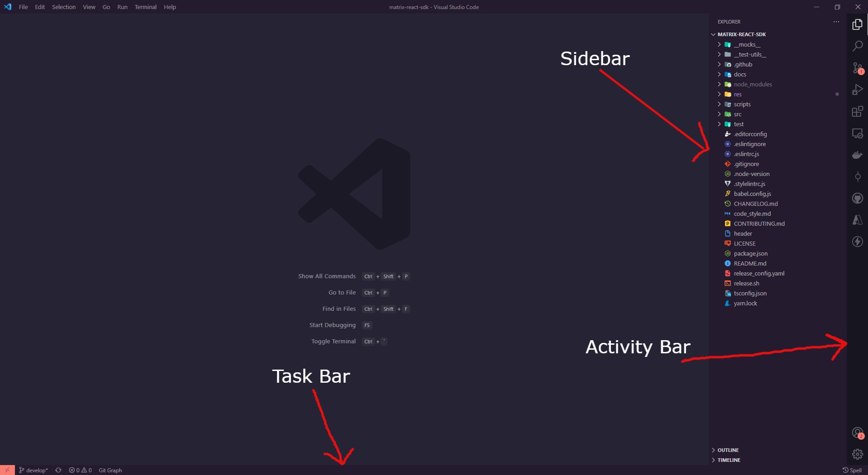Open the Explorer view in activity bar

(x=857, y=24)
